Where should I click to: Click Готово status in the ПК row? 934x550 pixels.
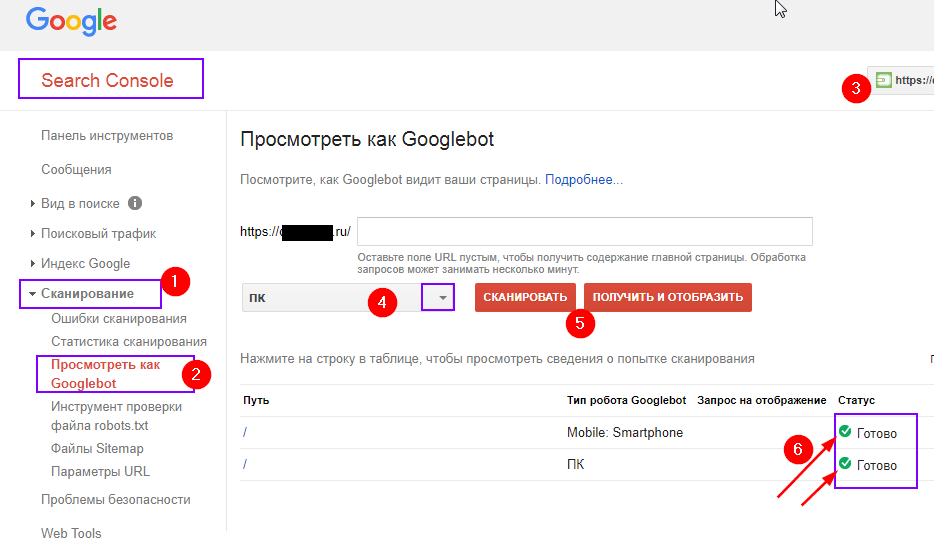[876, 465]
